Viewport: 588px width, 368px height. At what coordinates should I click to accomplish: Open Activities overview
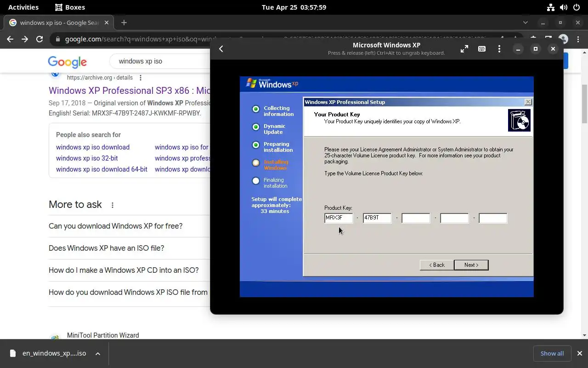point(23,7)
